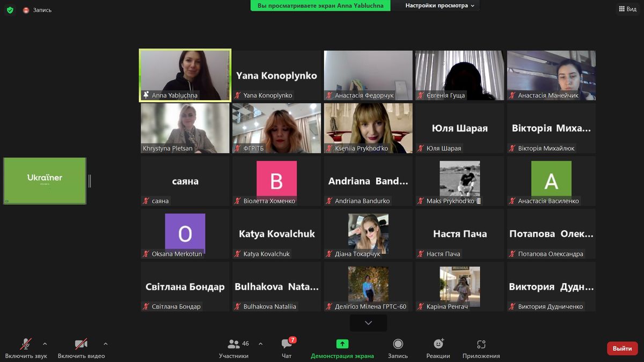Click the red recording indicator Запись at top
The image size is (644, 362).
[x=38, y=10]
